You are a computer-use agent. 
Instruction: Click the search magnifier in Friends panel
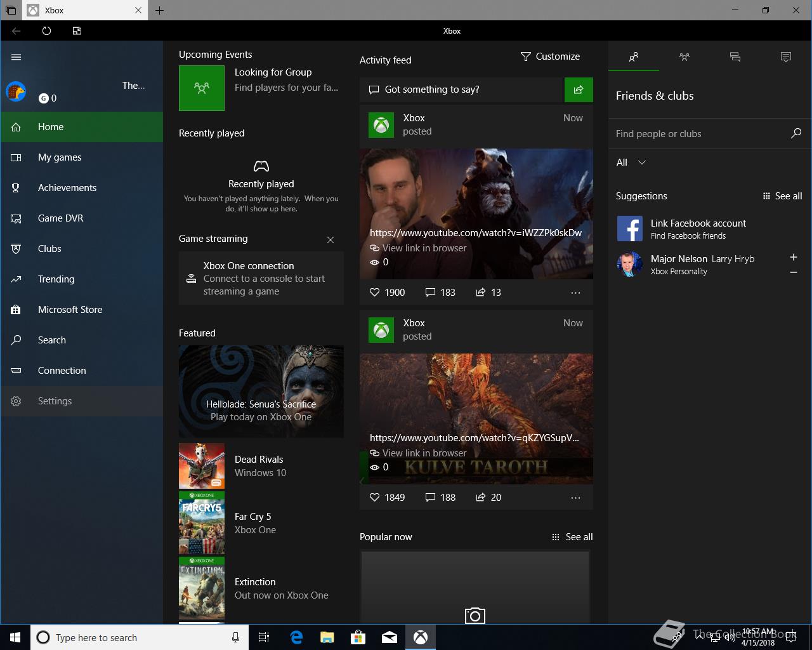coord(796,133)
